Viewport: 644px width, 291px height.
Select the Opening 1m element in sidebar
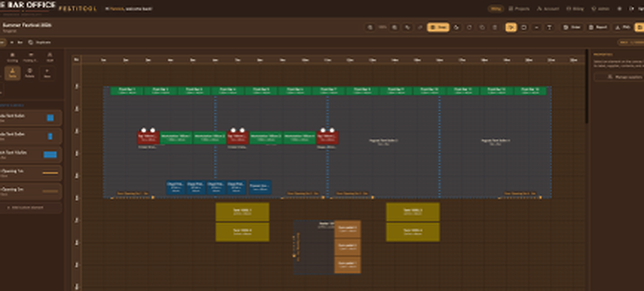coord(30,173)
